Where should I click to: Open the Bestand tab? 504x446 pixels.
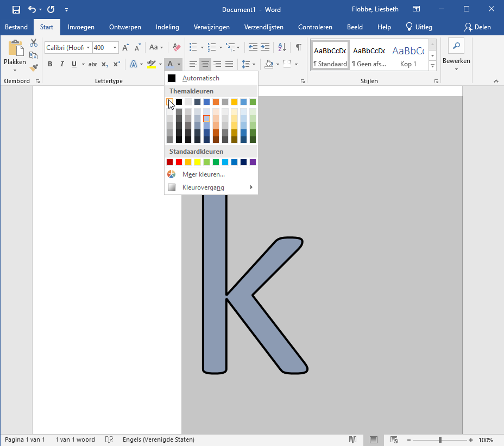click(16, 27)
